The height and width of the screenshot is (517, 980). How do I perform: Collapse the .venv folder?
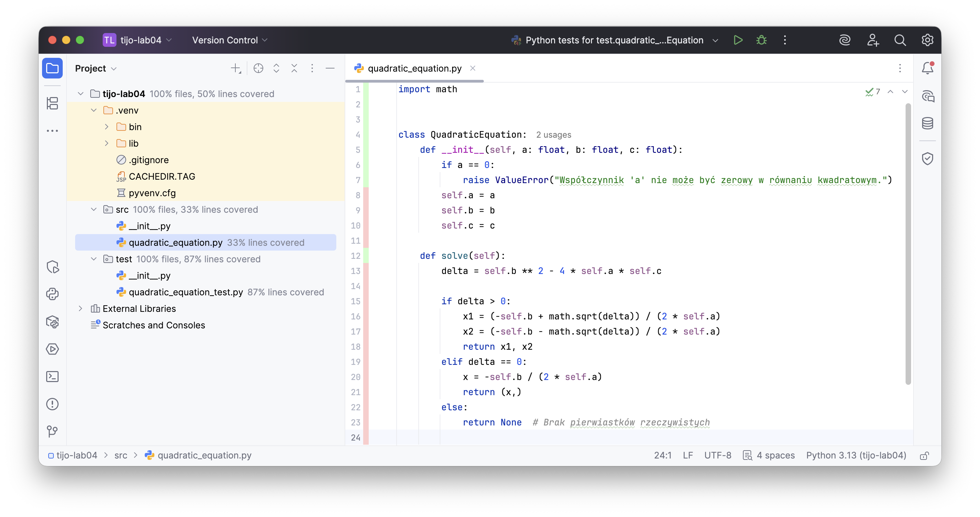click(x=94, y=110)
